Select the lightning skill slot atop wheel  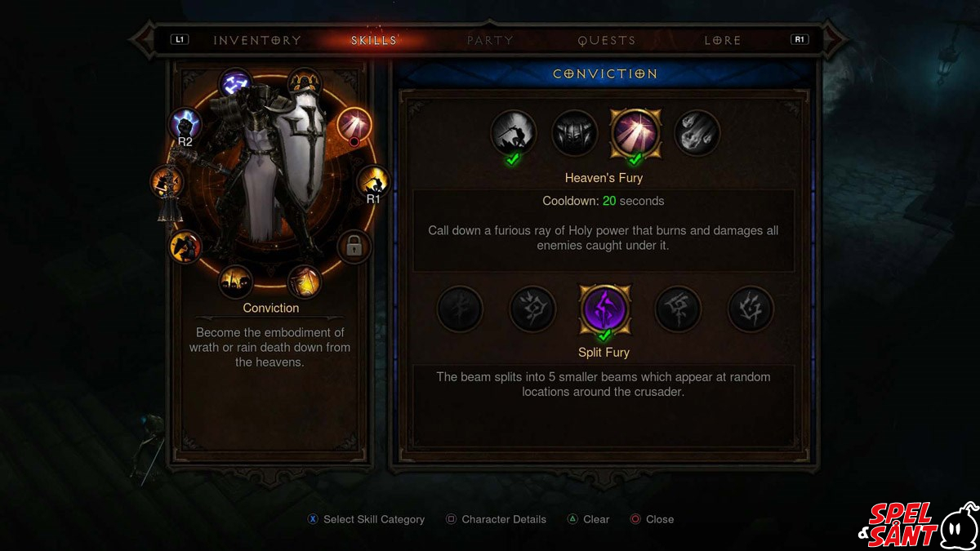pos(236,84)
